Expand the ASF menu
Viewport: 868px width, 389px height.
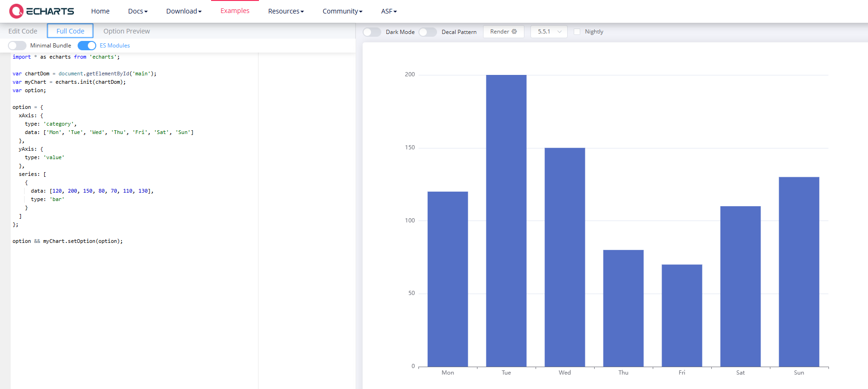(389, 11)
